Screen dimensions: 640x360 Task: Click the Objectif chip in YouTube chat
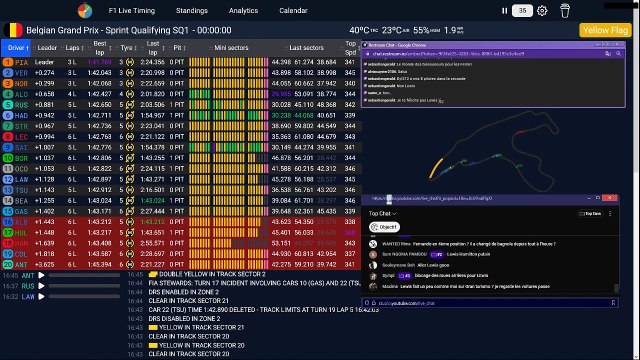(384, 227)
